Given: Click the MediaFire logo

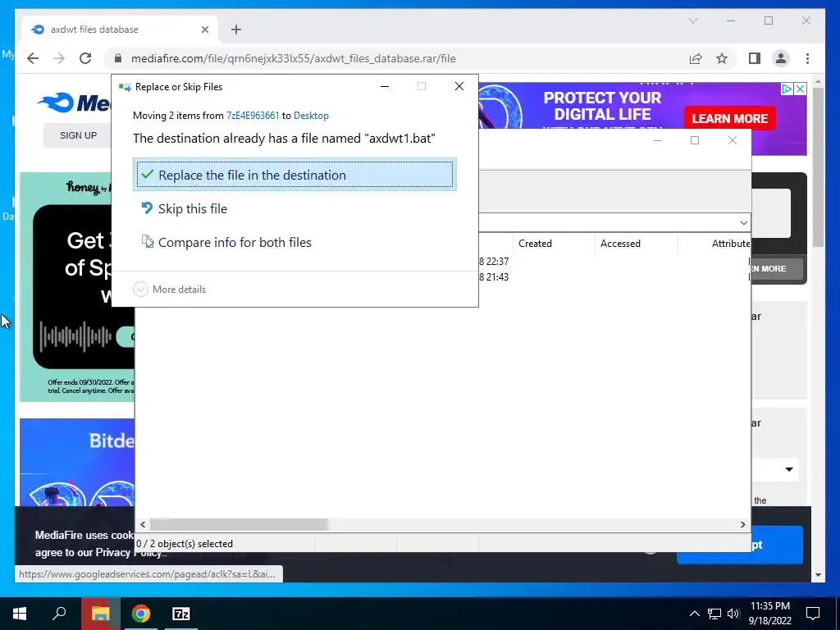Looking at the screenshot, I should click(74, 103).
